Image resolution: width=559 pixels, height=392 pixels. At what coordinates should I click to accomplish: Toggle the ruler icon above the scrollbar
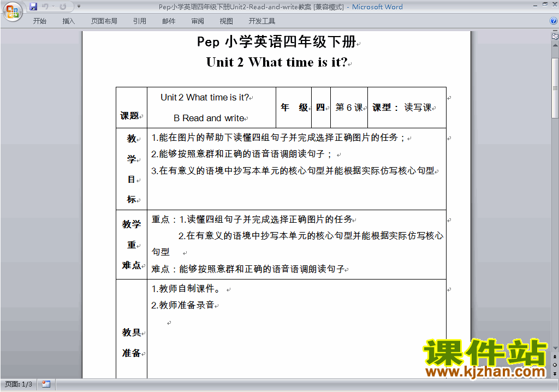[x=555, y=36]
